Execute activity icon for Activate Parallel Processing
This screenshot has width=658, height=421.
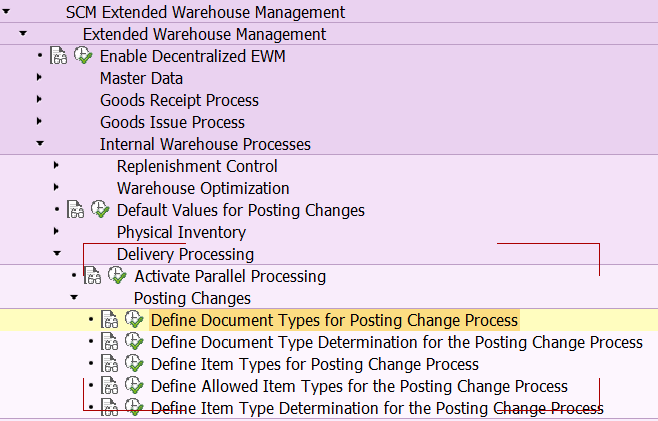[x=117, y=275]
